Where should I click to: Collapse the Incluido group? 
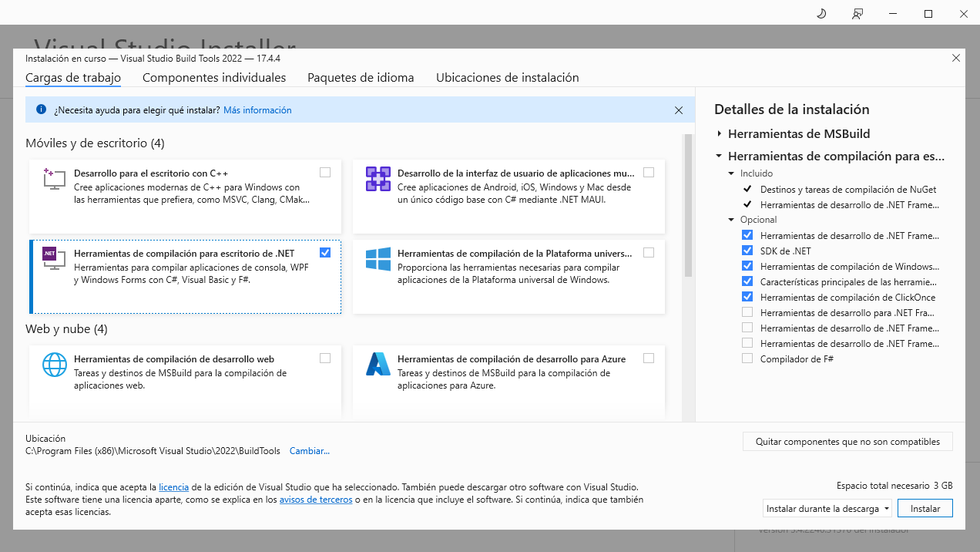point(732,173)
